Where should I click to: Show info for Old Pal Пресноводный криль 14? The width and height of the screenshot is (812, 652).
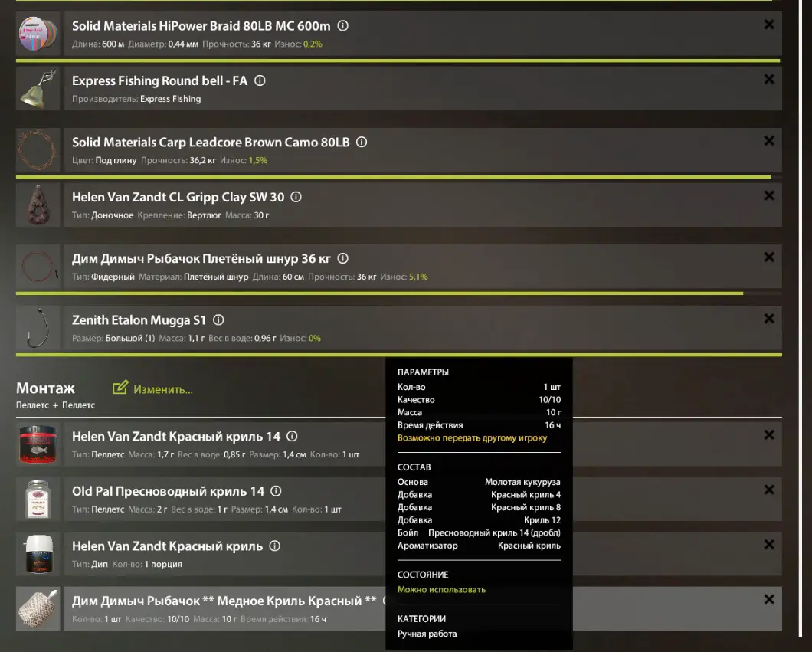(x=276, y=491)
